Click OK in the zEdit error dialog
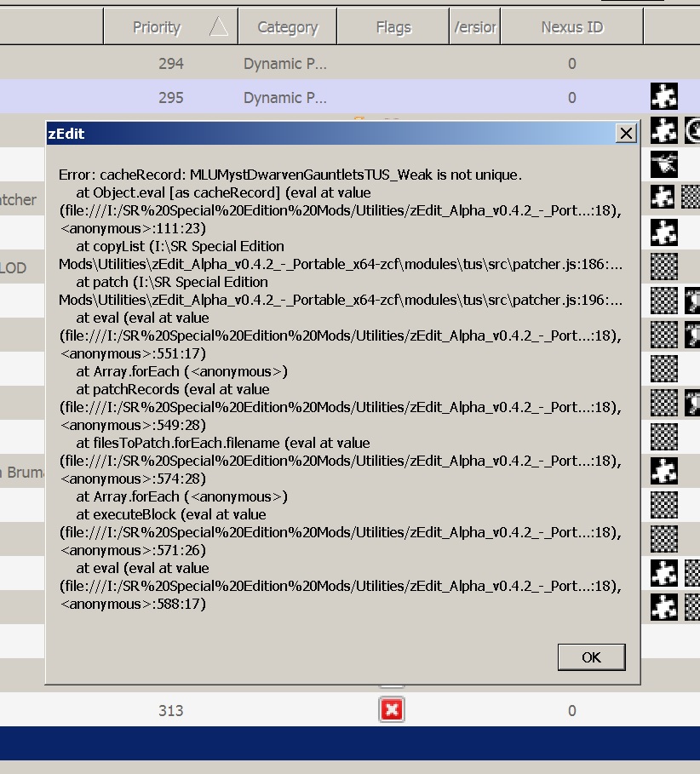 point(591,657)
